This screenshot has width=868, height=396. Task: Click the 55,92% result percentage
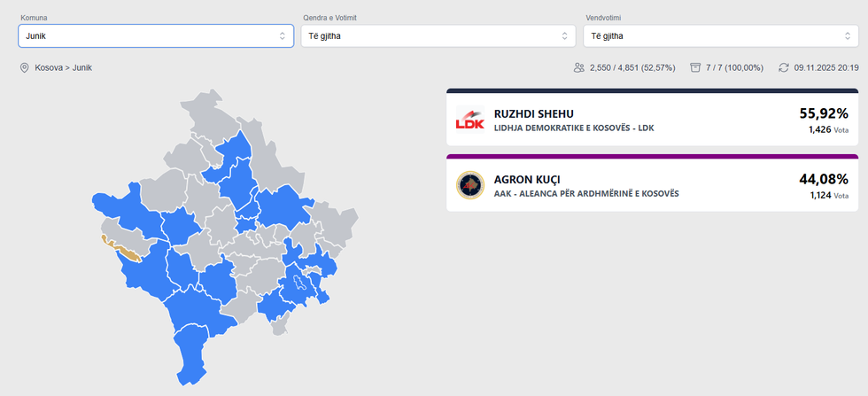[823, 113]
